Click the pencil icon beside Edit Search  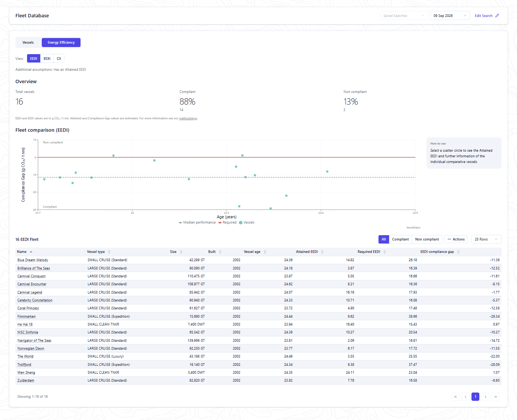tap(497, 16)
